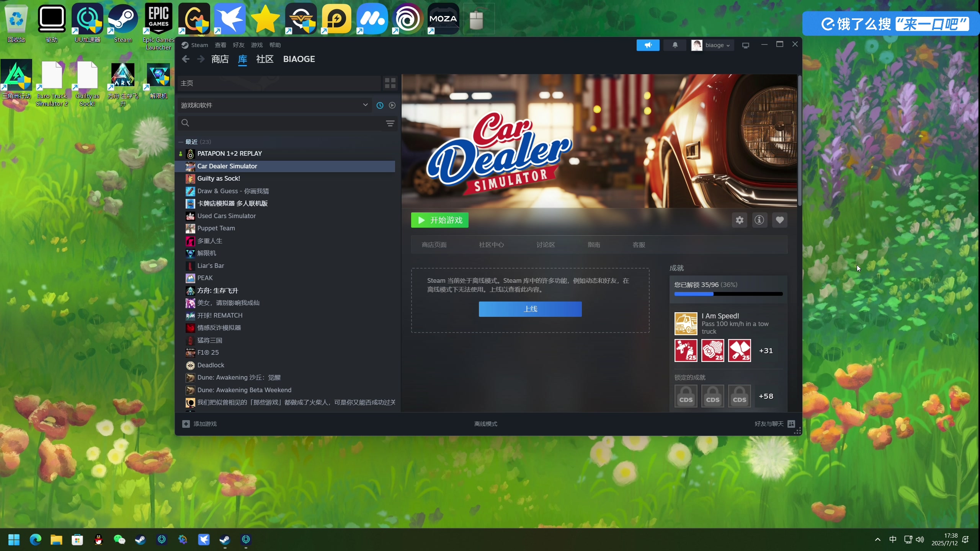Open the friends and chat icon
This screenshot has height=551, width=980.
(791, 424)
